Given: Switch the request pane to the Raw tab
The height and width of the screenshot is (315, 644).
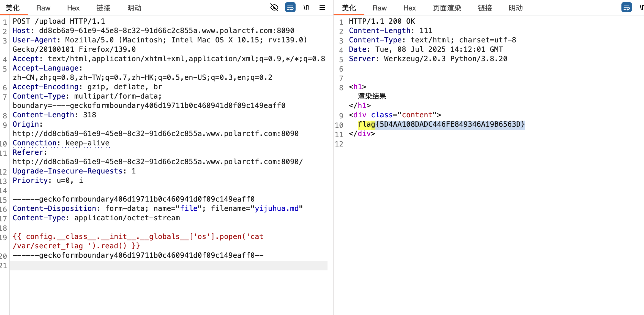Looking at the screenshot, I should (x=43, y=8).
